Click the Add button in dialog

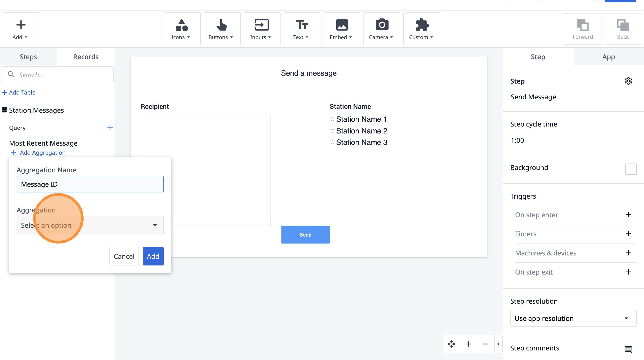pos(153,256)
